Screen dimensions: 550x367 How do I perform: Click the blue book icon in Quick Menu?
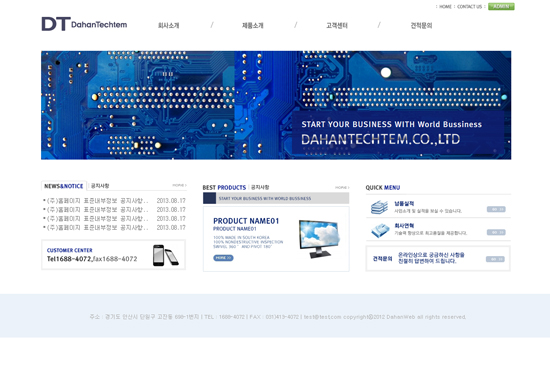380,230
